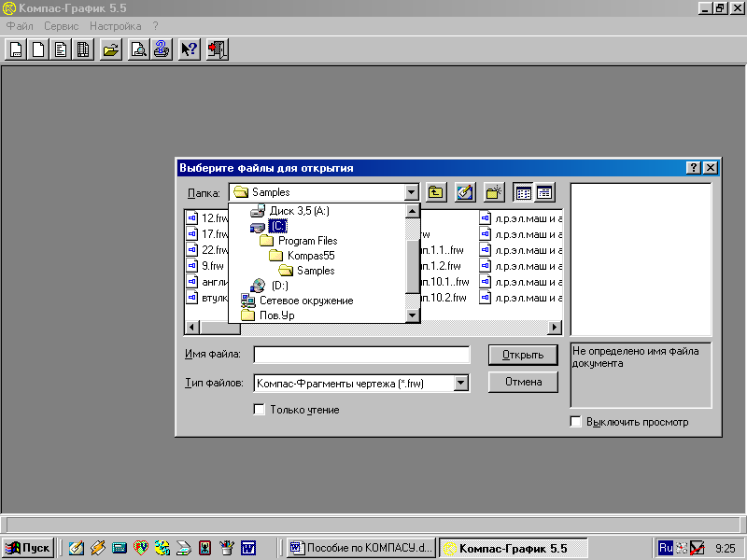Open the "Тип файлов" file type dropdown
This screenshot has height=560, width=747.
460,383
